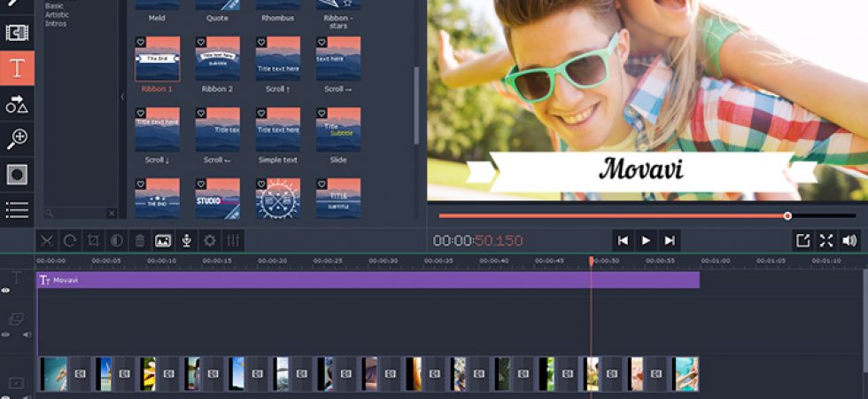Click the overlay track layers icon

pyautogui.click(x=17, y=318)
